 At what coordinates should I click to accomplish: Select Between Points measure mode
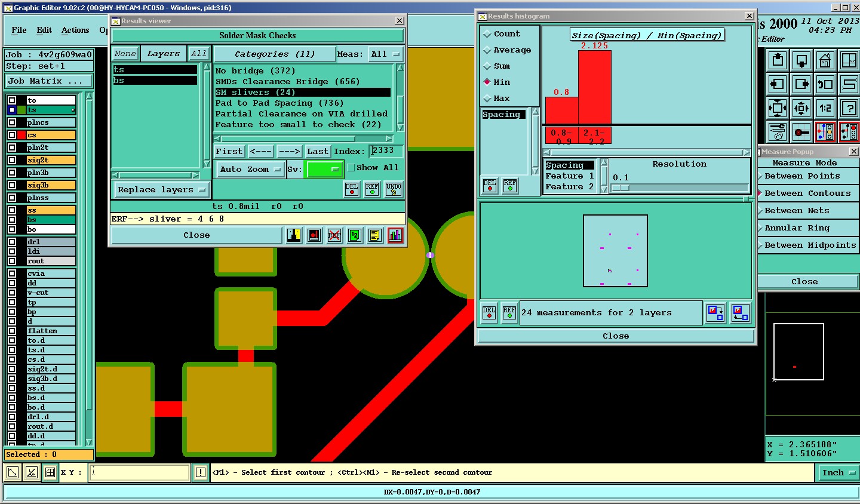[x=802, y=176]
